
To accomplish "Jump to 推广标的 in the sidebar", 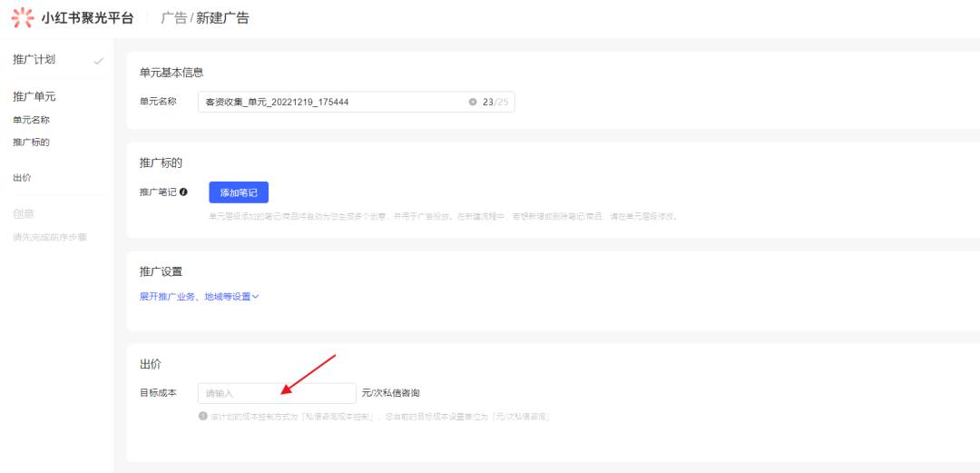I will (x=31, y=143).
